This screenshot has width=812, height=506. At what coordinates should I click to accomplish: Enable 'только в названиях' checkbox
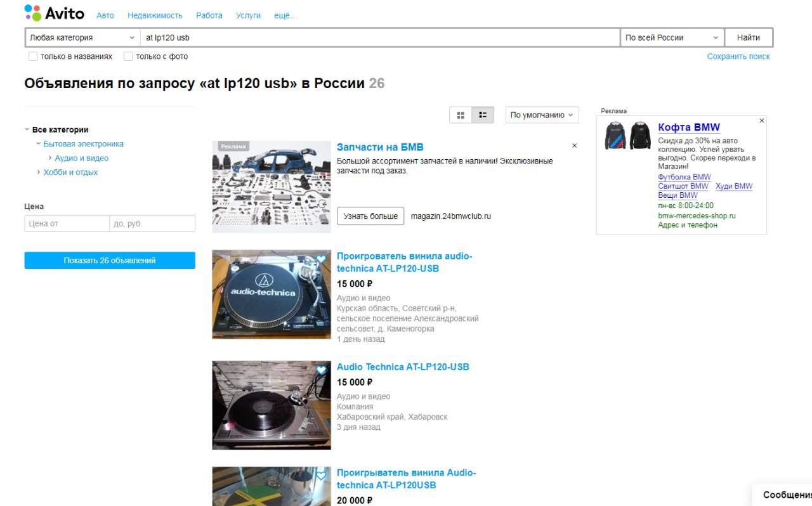[x=33, y=56]
